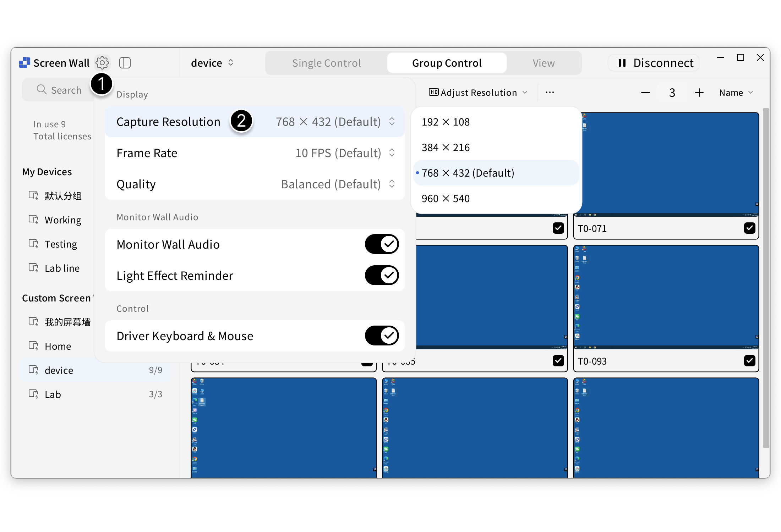Click the Screen Wall logo icon

tap(24, 63)
